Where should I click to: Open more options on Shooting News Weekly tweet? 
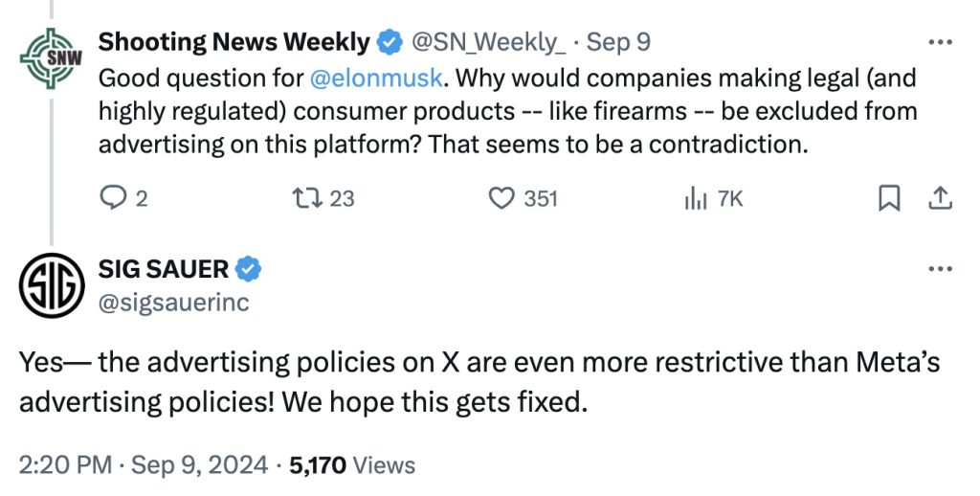[942, 42]
